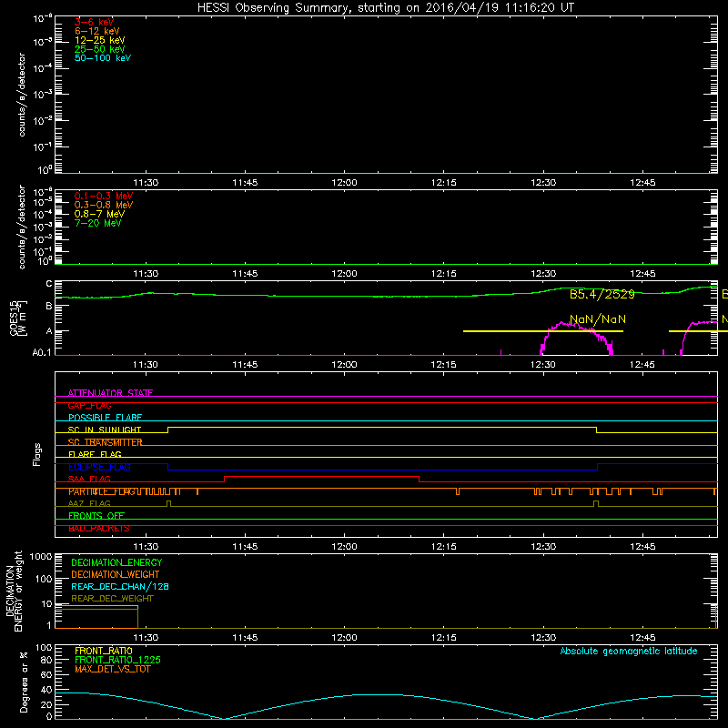Screen dimensions: 728x728
Task: Click 11:30 tick label under the decimation panel
Action: pos(146,638)
